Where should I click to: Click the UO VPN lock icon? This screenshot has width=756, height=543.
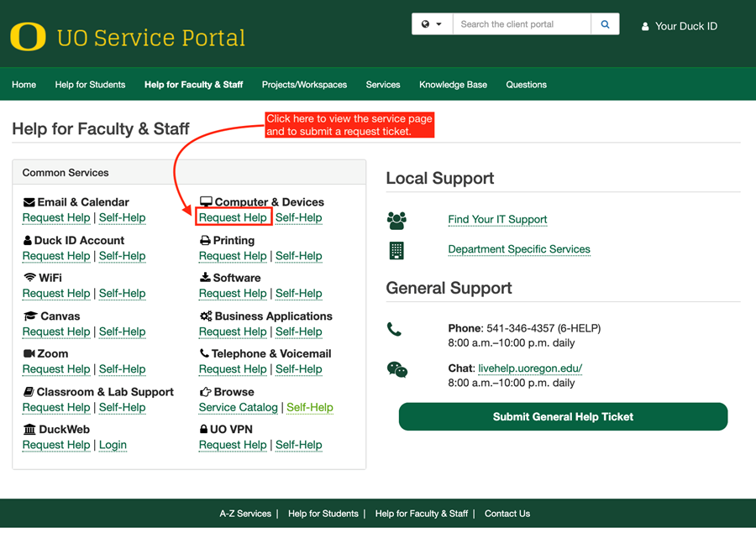tap(204, 429)
